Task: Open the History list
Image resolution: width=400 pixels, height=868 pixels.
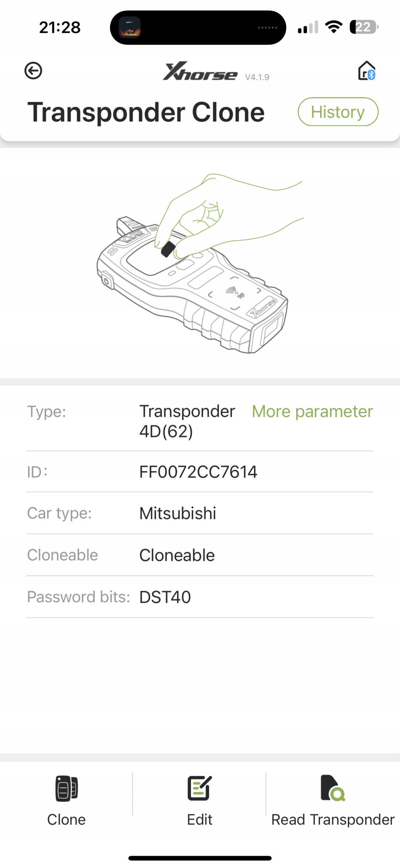Action: (x=338, y=112)
